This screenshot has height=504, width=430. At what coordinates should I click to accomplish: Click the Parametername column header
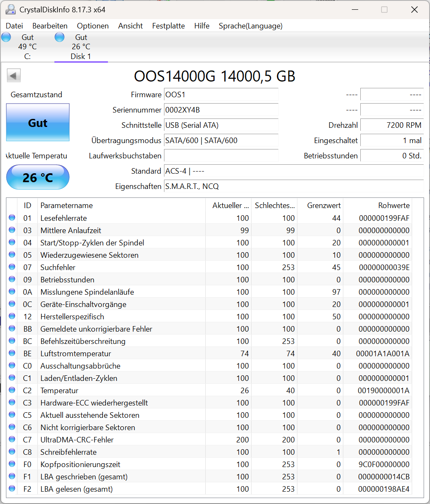click(122, 206)
